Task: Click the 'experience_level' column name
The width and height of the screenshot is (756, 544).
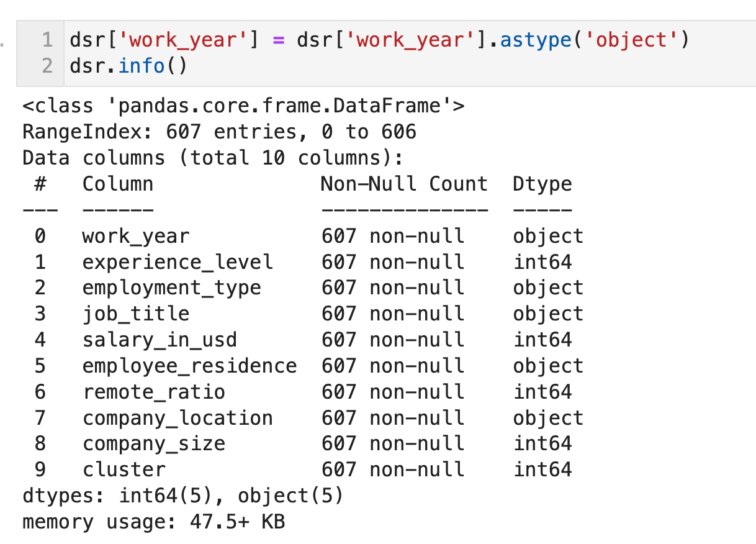Action: click(178, 262)
